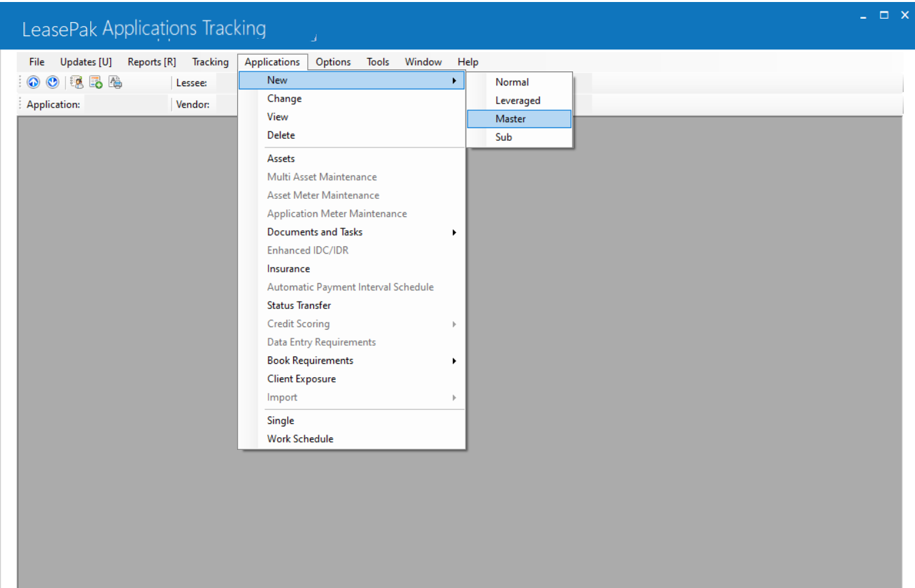Click the form with green plus icon
915x588 pixels.
coord(96,83)
